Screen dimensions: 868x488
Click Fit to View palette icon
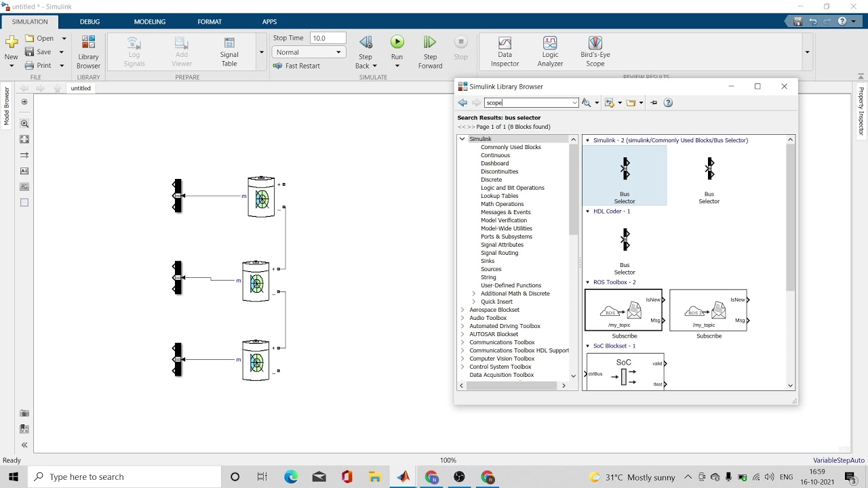(x=24, y=139)
